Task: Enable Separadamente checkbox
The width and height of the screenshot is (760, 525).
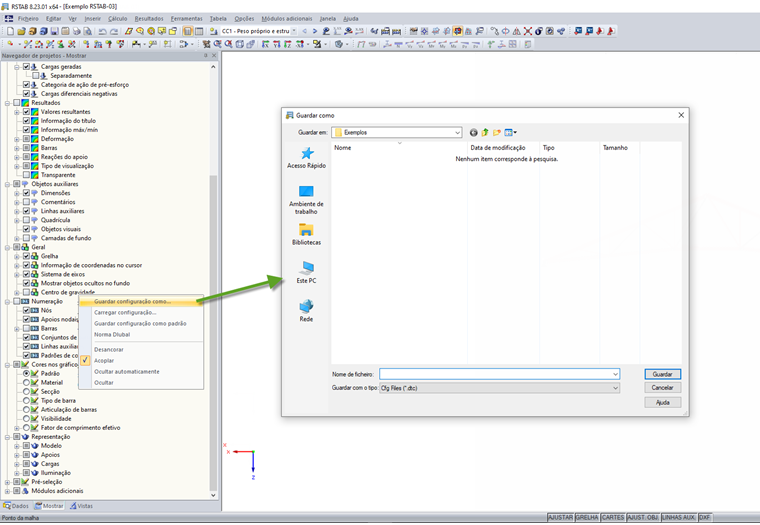Action: point(35,76)
